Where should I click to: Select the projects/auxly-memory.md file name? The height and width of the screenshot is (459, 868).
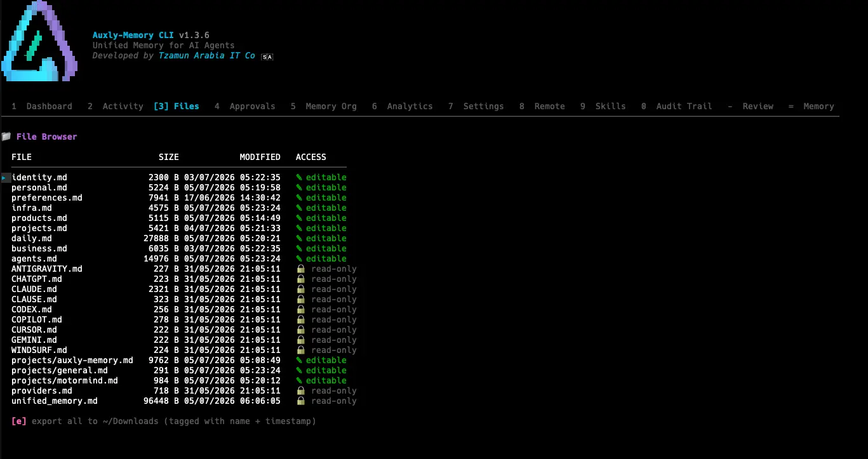pyautogui.click(x=72, y=360)
